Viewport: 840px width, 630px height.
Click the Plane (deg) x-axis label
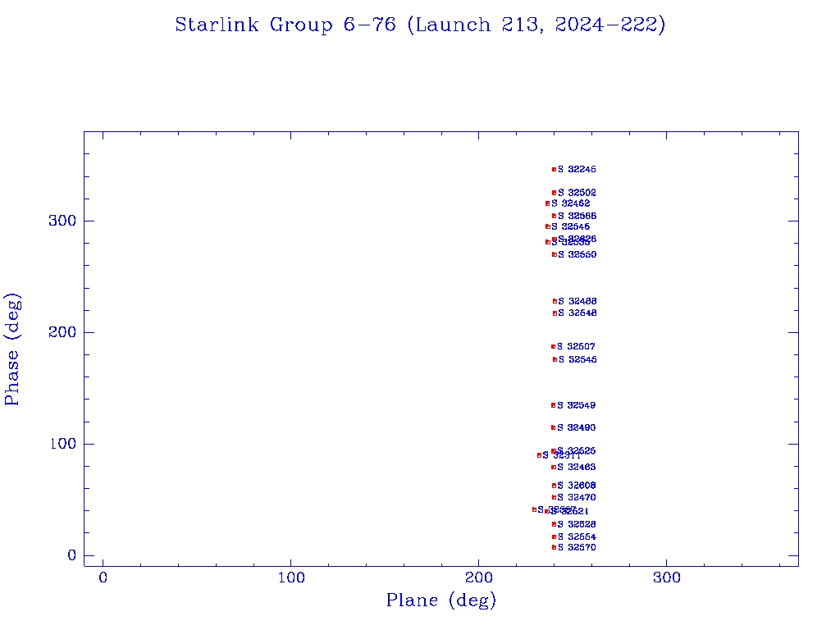[x=441, y=600]
